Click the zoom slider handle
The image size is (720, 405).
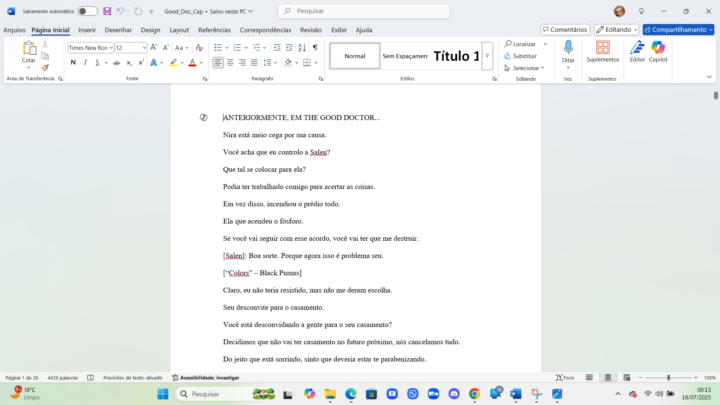pyautogui.click(x=669, y=377)
